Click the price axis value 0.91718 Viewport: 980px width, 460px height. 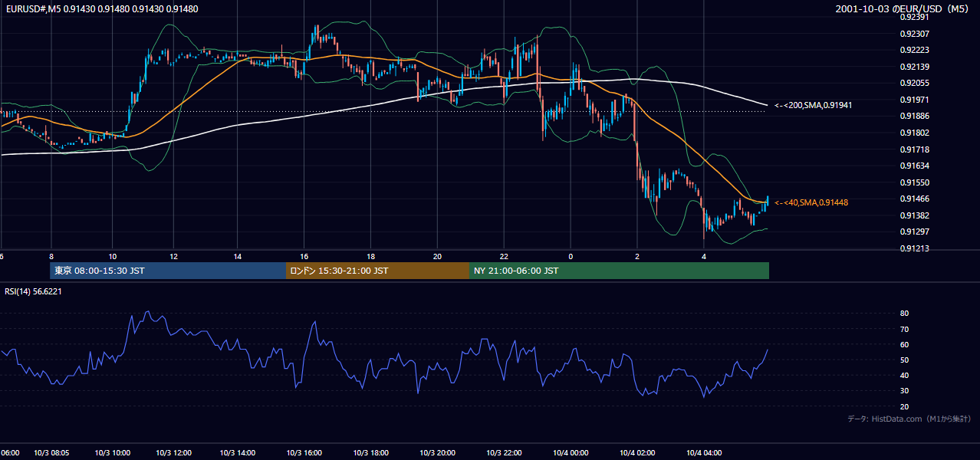click(915, 149)
